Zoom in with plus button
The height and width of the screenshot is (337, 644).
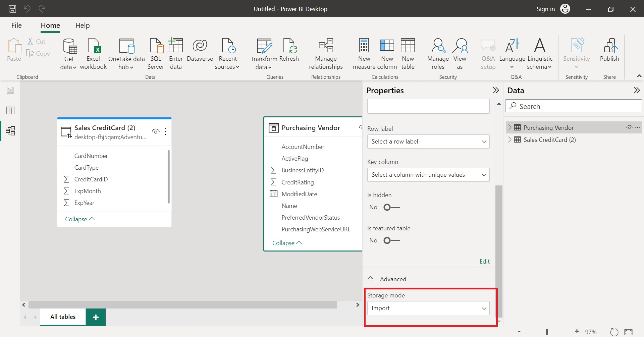tap(577, 331)
